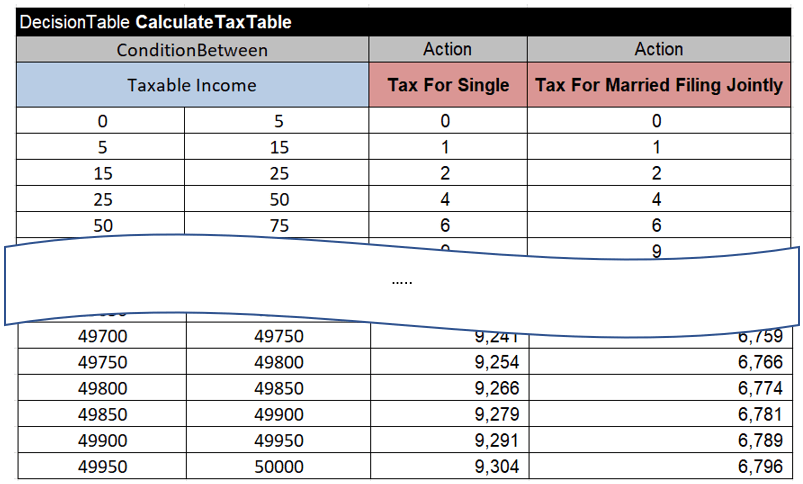Viewport: 803px width, 484px height.
Task: Click the ellipsis in the page break banner
Action: point(403,282)
